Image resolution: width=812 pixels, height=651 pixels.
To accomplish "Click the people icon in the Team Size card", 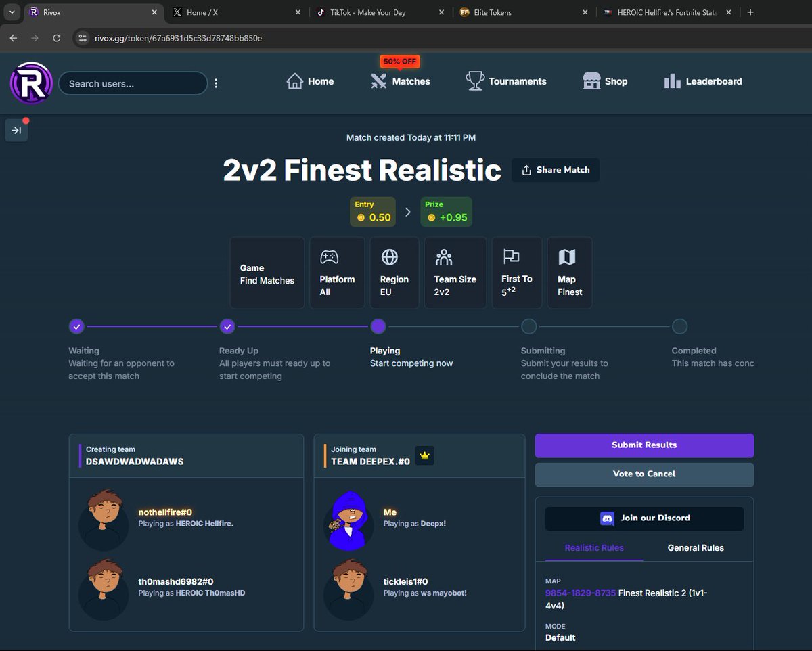I will pos(443,257).
